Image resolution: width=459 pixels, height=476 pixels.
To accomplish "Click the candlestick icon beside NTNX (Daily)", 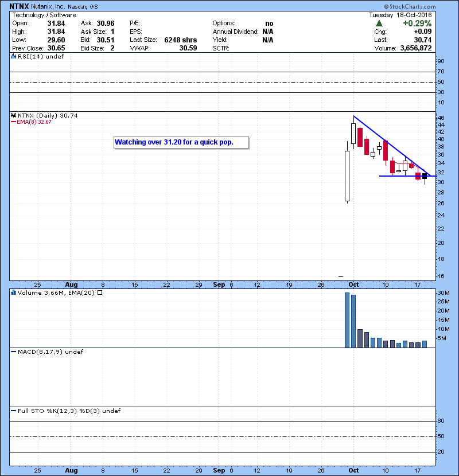I will tap(13, 115).
